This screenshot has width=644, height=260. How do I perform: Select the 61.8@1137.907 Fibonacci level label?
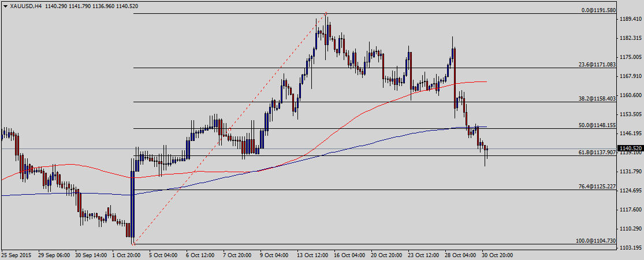click(597, 153)
